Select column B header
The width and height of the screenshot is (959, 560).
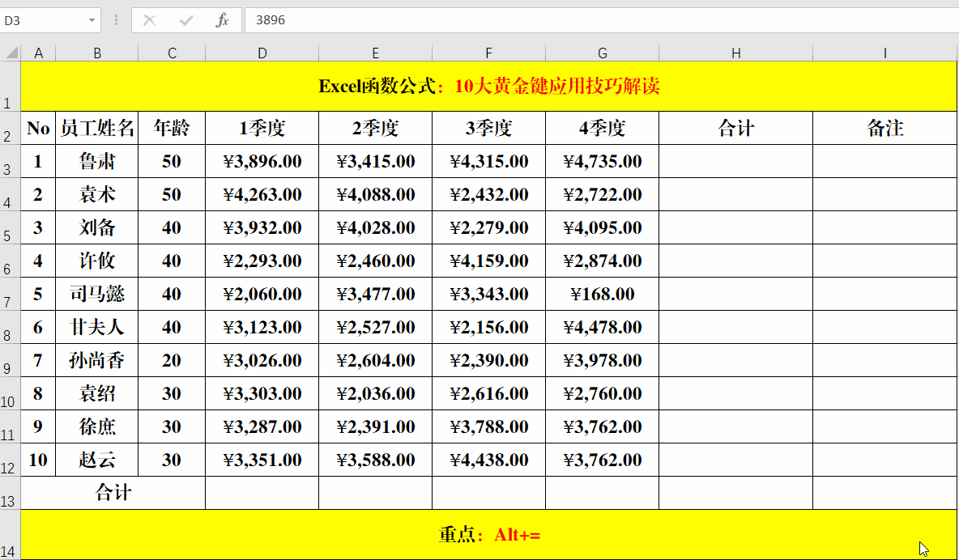pyautogui.click(x=97, y=53)
